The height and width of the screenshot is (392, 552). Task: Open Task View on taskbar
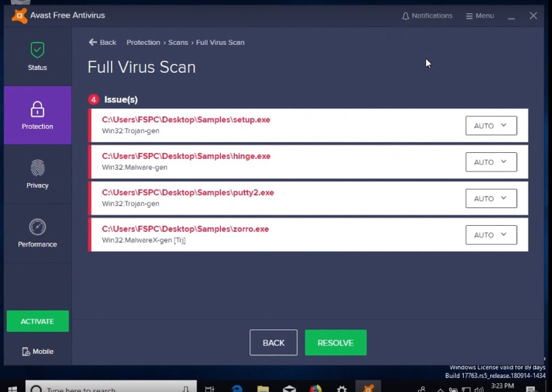(210, 388)
